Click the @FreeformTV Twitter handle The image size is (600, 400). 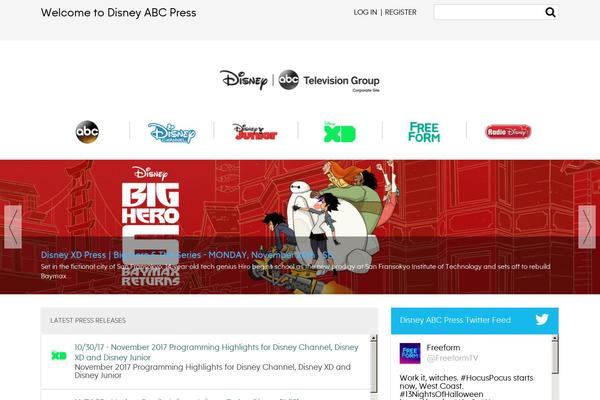point(452,358)
